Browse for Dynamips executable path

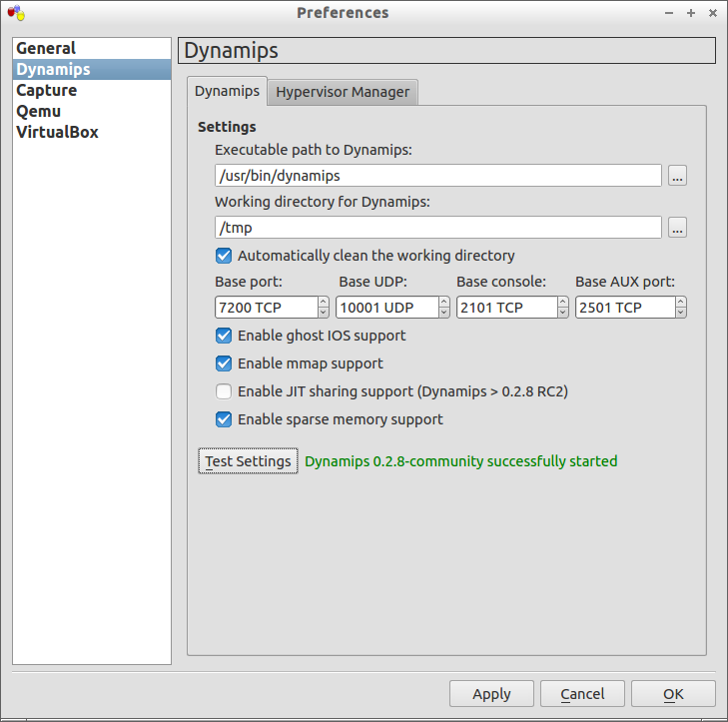tap(677, 176)
